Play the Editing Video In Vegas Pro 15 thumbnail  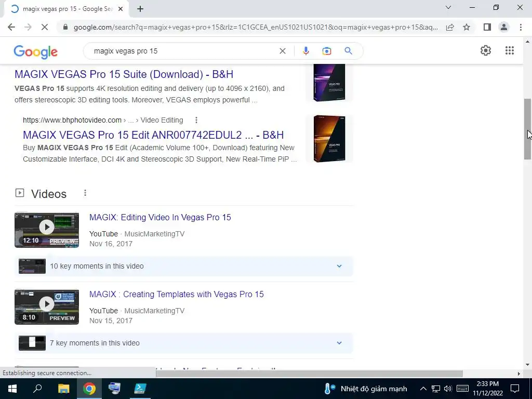[x=47, y=230]
